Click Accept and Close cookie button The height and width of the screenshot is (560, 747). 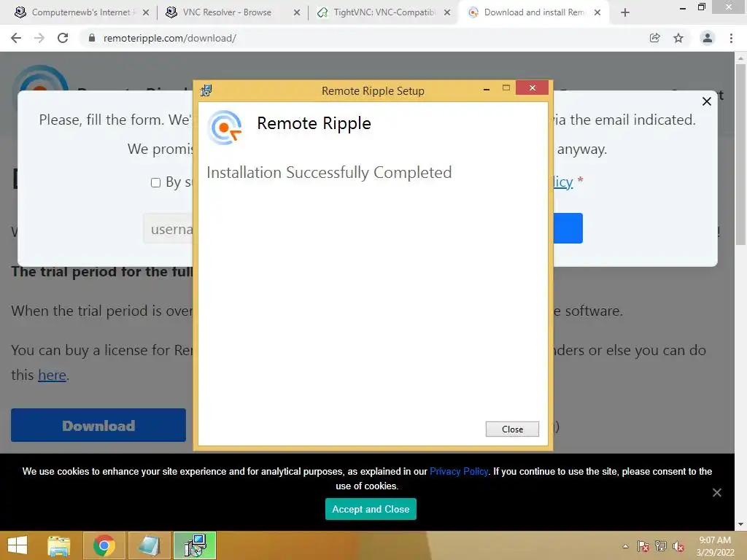(x=371, y=509)
